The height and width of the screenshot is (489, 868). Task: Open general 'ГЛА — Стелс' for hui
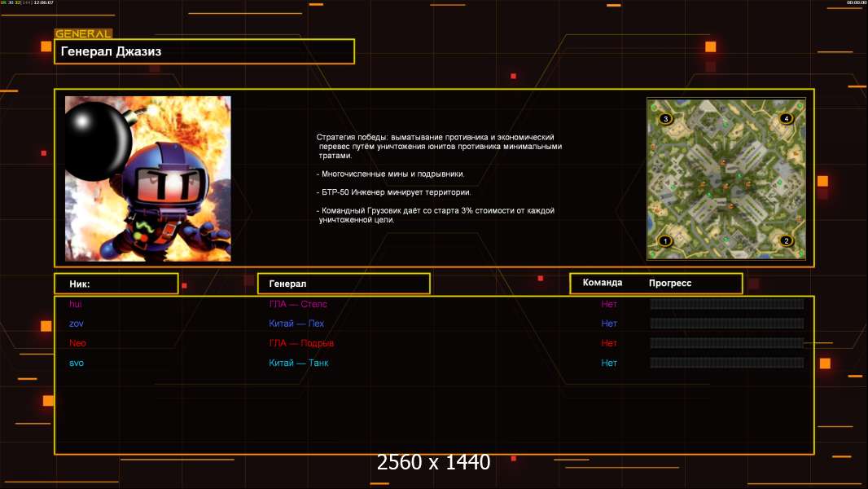(298, 304)
